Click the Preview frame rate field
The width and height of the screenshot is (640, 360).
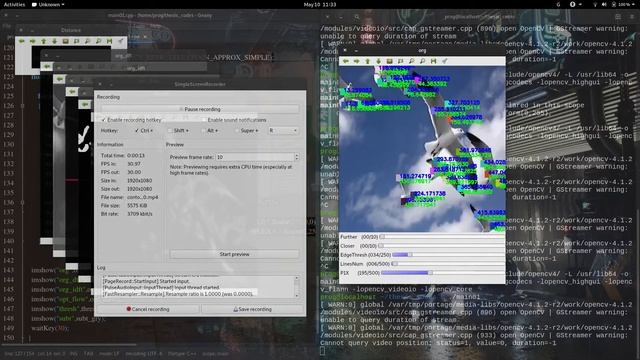click(255, 157)
